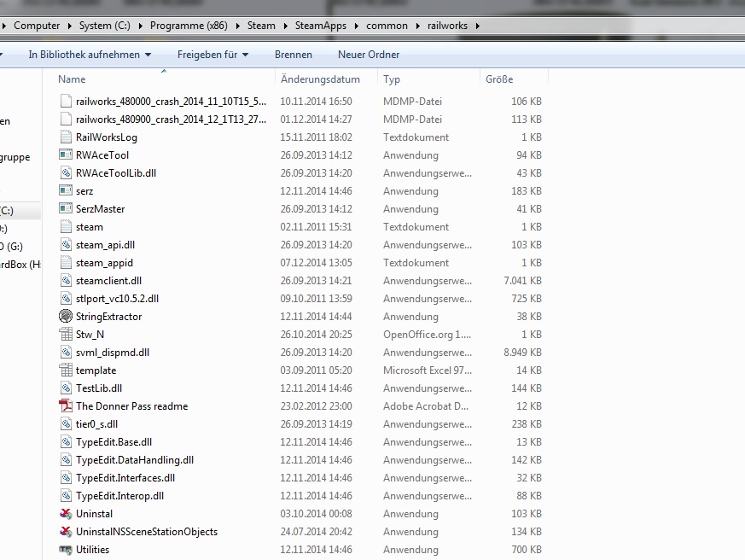Click the TestLib.dll file icon
The image size is (745, 560).
click(x=66, y=388)
